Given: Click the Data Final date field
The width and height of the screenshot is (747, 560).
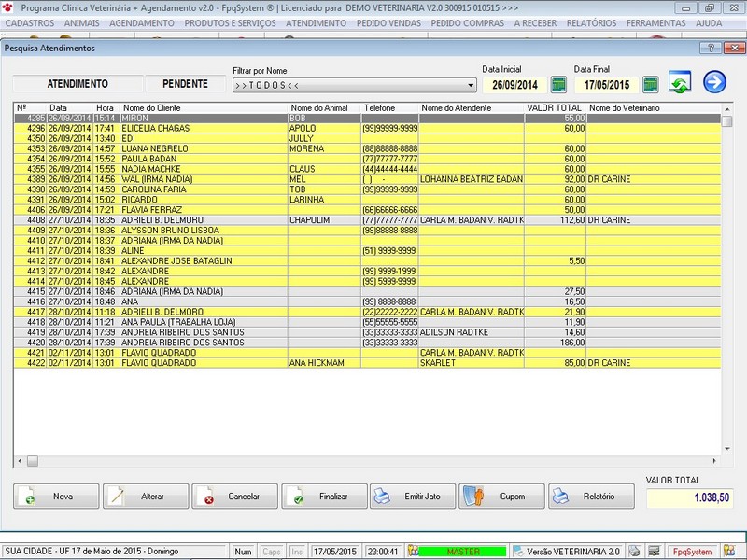Looking at the screenshot, I should [x=607, y=85].
